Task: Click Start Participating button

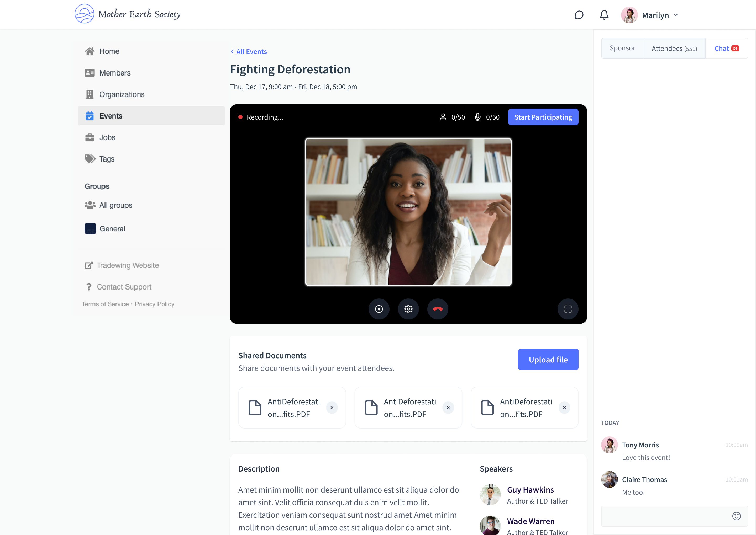Action: (x=543, y=117)
